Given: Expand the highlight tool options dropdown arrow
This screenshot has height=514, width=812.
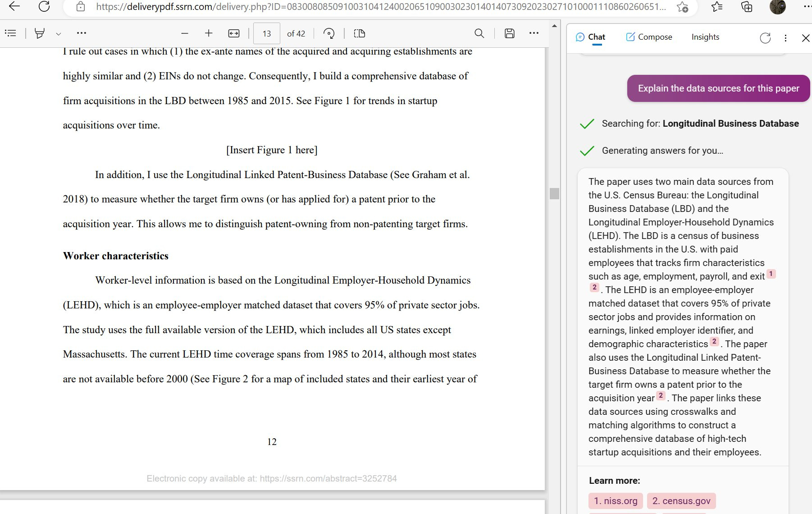Looking at the screenshot, I should coord(58,33).
